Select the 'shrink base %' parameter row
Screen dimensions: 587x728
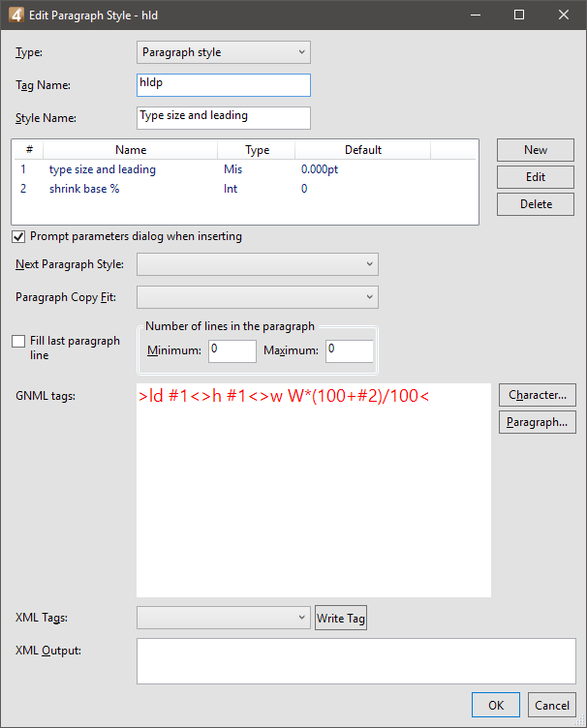245,189
